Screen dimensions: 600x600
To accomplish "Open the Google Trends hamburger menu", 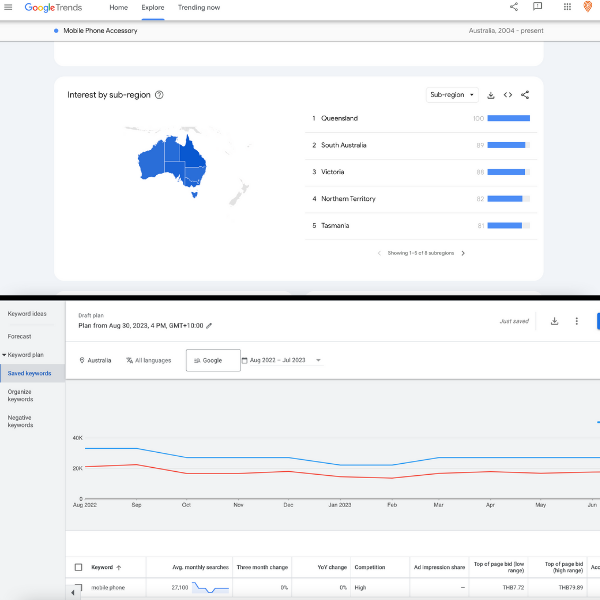I will click(8, 7).
